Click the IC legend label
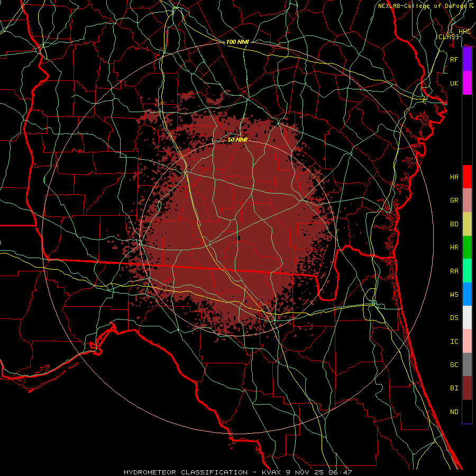The image size is (476, 476). pos(454,342)
